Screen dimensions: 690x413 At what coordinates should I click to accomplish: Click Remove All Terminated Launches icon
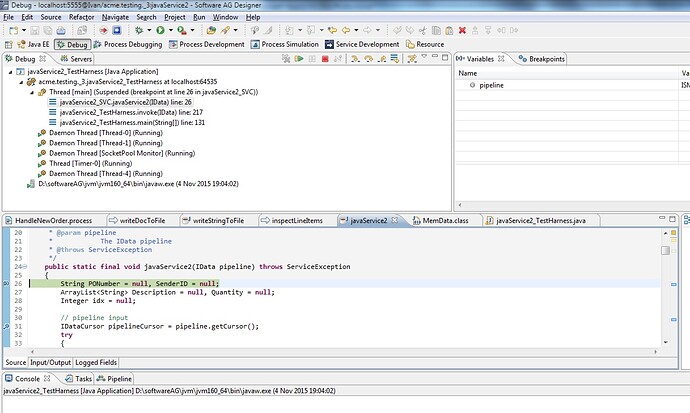point(286,58)
